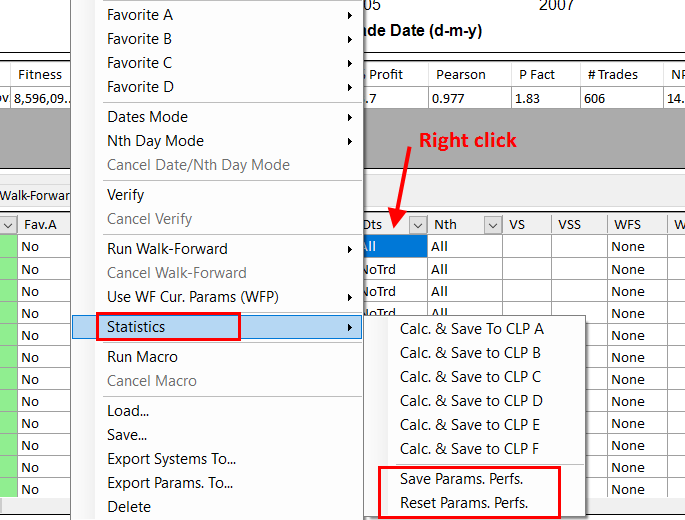The image size is (685, 520).
Task: Click Save Params. Perfs. option
Action: click(x=461, y=479)
